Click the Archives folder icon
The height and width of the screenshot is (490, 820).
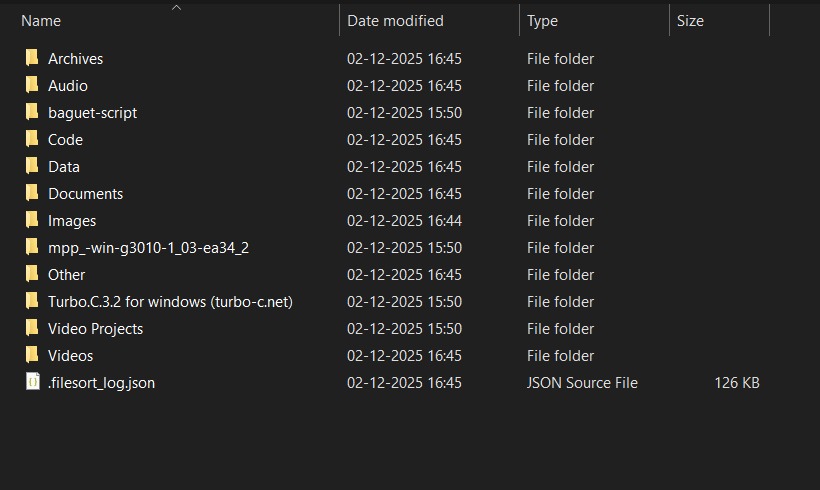point(32,59)
